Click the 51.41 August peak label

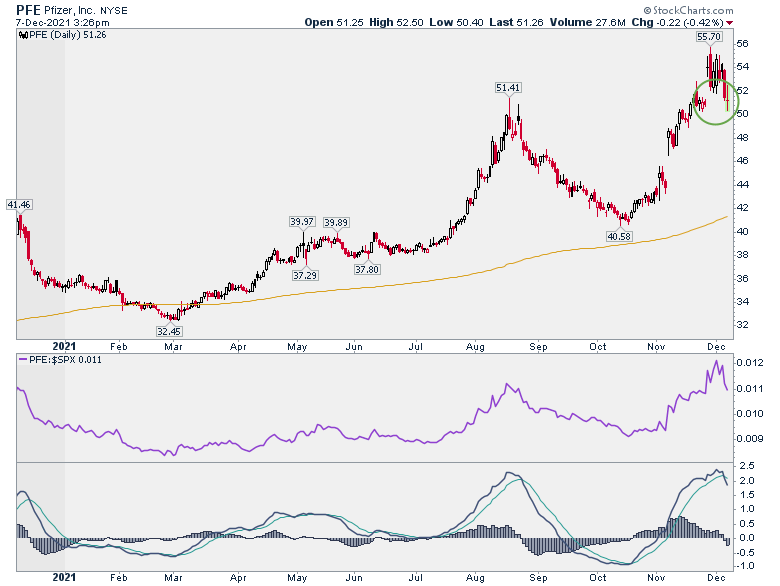508,88
